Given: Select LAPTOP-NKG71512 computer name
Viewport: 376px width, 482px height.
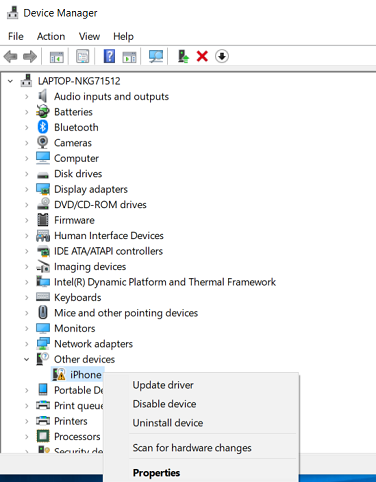Looking at the screenshot, I should (x=79, y=81).
